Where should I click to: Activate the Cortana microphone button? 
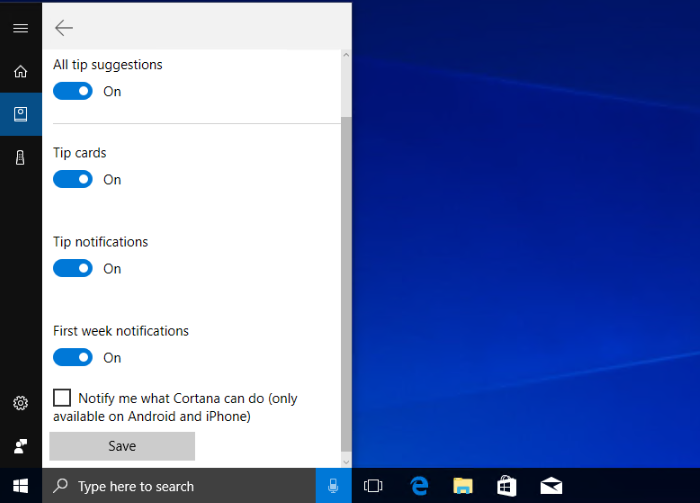[333, 486]
